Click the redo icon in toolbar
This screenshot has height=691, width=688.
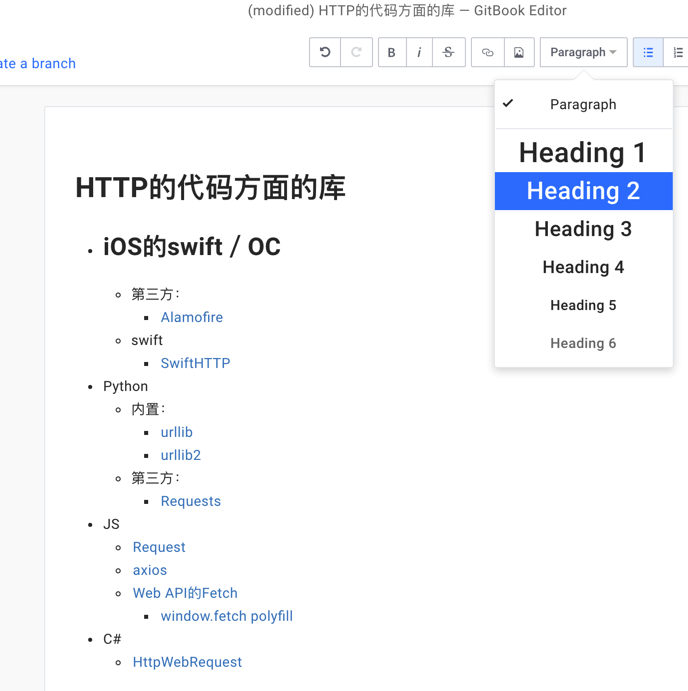[x=357, y=52]
